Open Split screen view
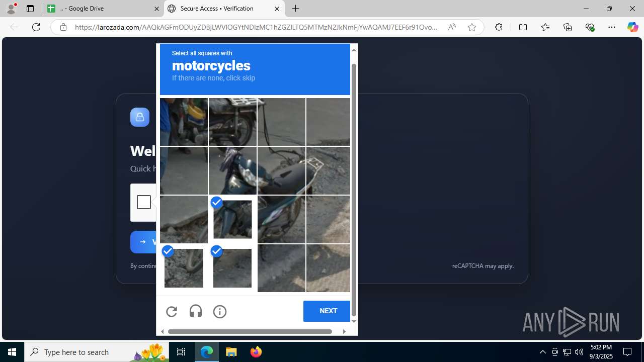The width and height of the screenshot is (644, 362). click(x=523, y=27)
